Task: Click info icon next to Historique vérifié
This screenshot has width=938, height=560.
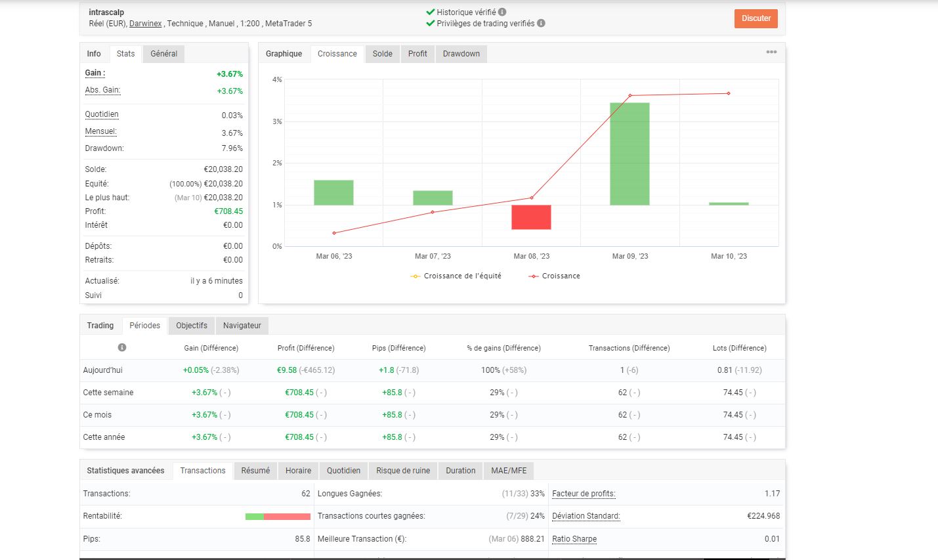Action: [502, 12]
